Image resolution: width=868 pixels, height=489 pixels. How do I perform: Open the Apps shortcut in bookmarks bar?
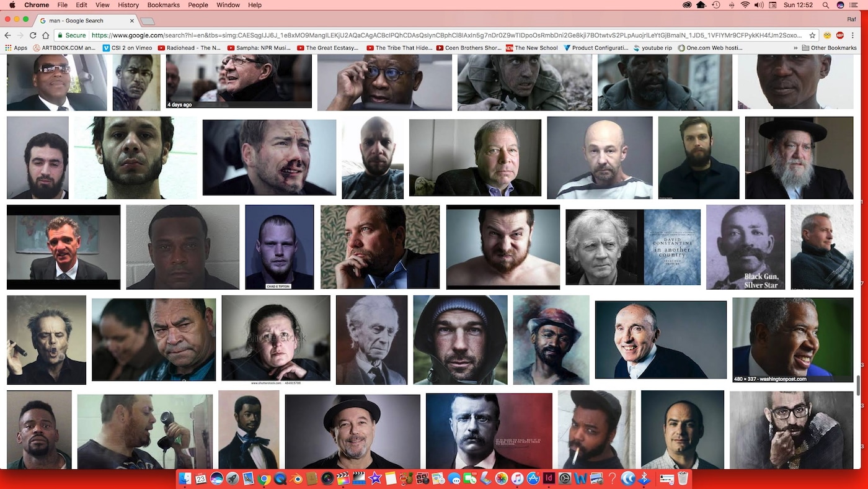(16, 48)
